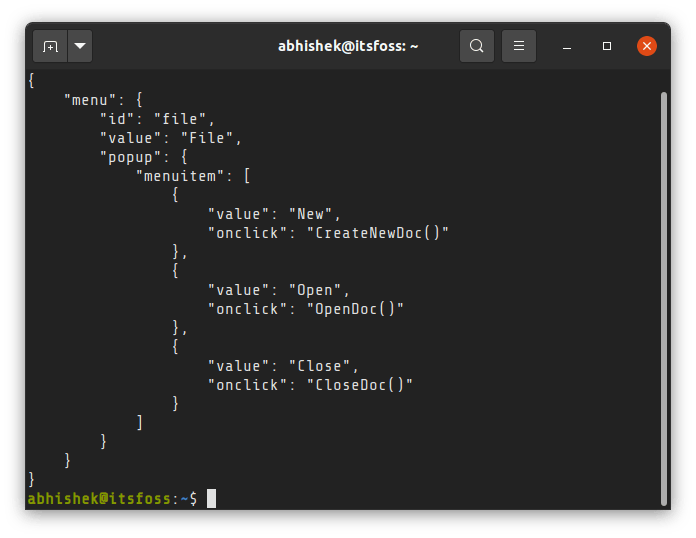Click the "CreateNewDoc()" string
696x538 pixels.
pyautogui.click(x=378, y=233)
